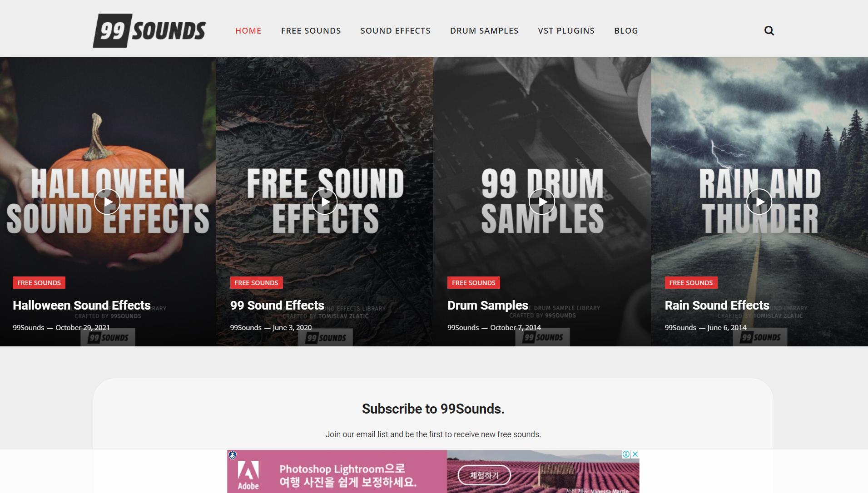Click the 99Sounds logo
868x493 pixels.
point(149,30)
